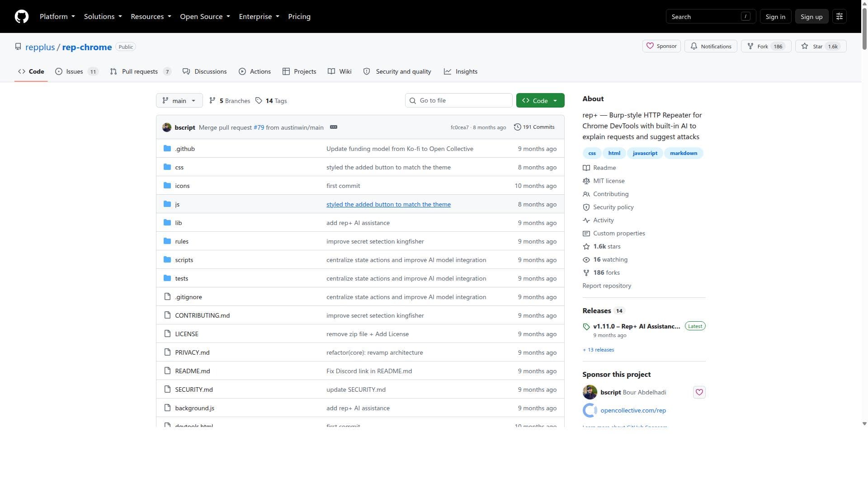Open the MIT license link
Viewport: 868px width, 488px height.
(604, 181)
